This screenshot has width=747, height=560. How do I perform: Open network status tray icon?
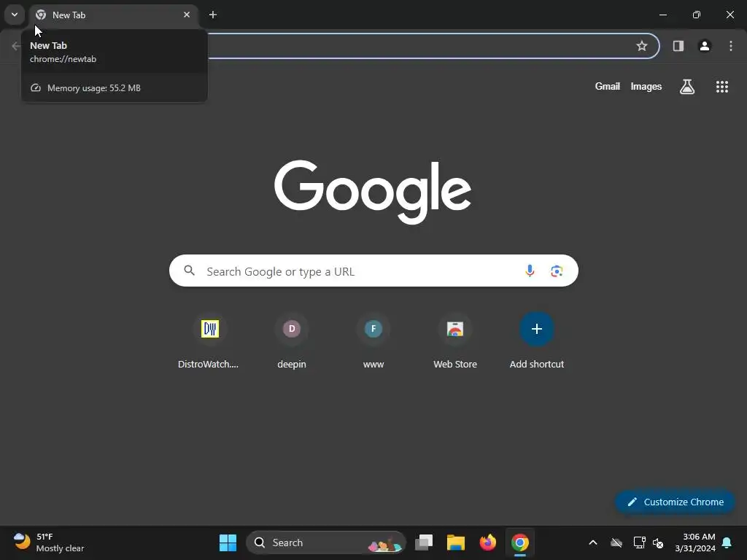(639, 542)
